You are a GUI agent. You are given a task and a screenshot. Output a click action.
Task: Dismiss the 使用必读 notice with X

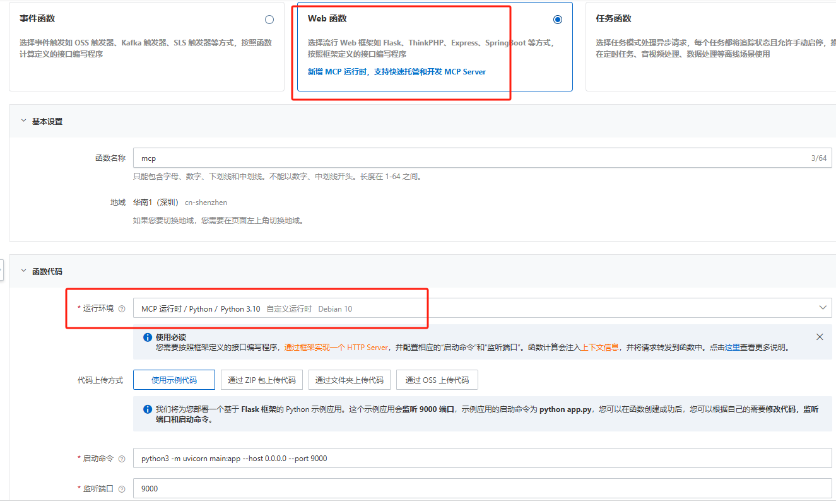(x=820, y=337)
